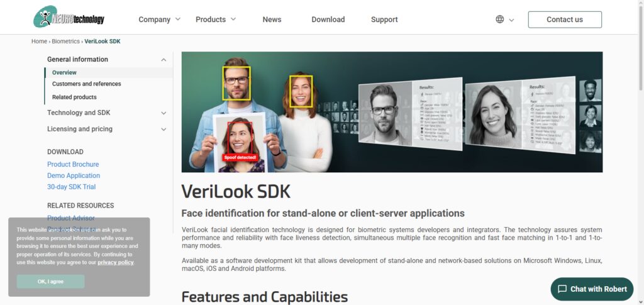Expand the Company menu chevron
644x305 pixels.
coord(177,19)
